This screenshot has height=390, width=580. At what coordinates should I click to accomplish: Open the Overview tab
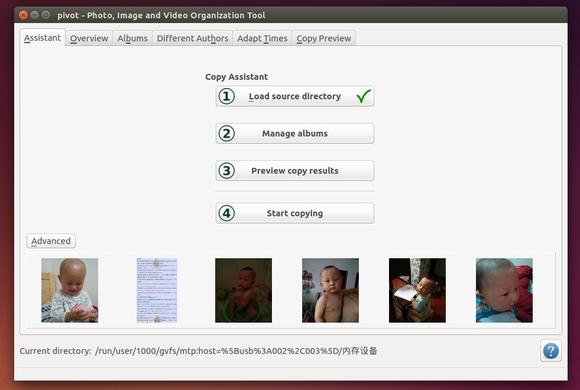(x=89, y=38)
